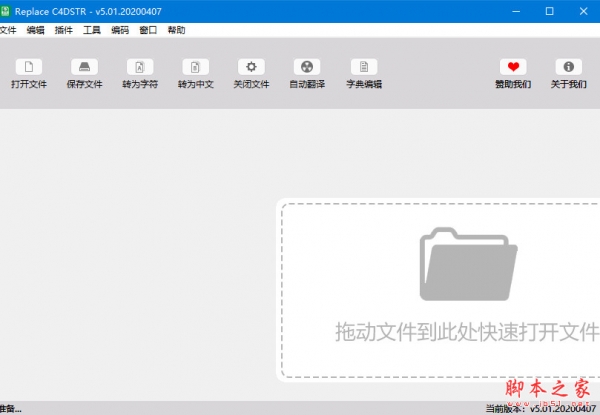This screenshot has height=415, width=600.
Task: Click the 打开文件 (Open File) toolbar icon
Action: click(x=29, y=67)
